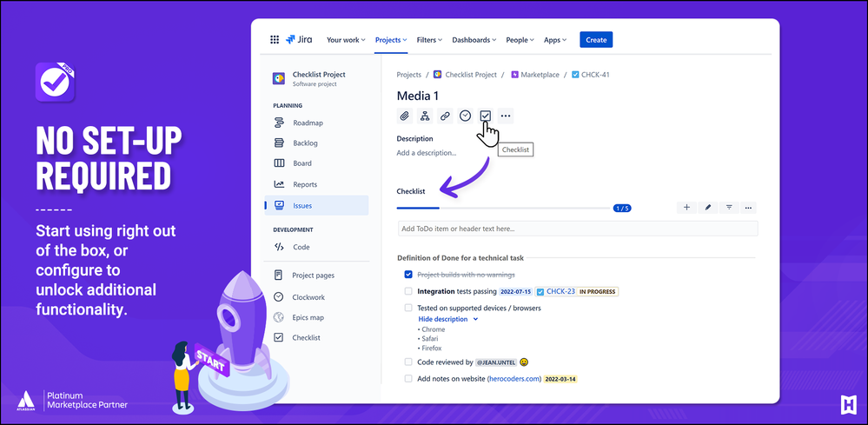The image size is (868, 425).
Task: Open the People dropdown
Action: (520, 40)
